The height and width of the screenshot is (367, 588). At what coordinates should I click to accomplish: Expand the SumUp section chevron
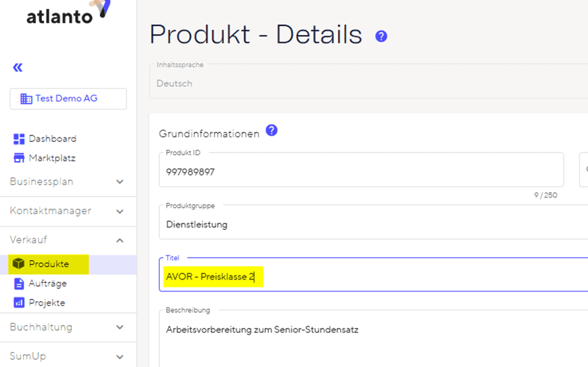pyautogui.click(x=119, y=357)
